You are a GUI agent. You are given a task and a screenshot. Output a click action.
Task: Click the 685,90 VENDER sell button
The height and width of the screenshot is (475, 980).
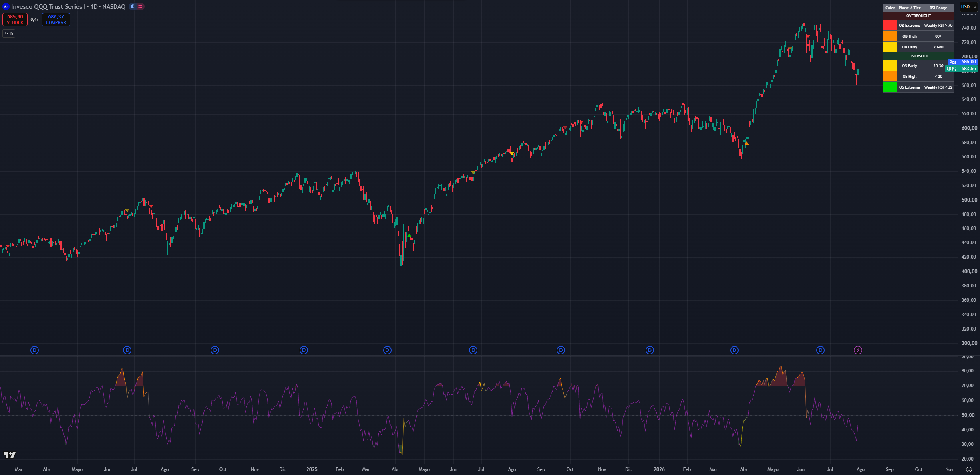click(x=15, y=20)
